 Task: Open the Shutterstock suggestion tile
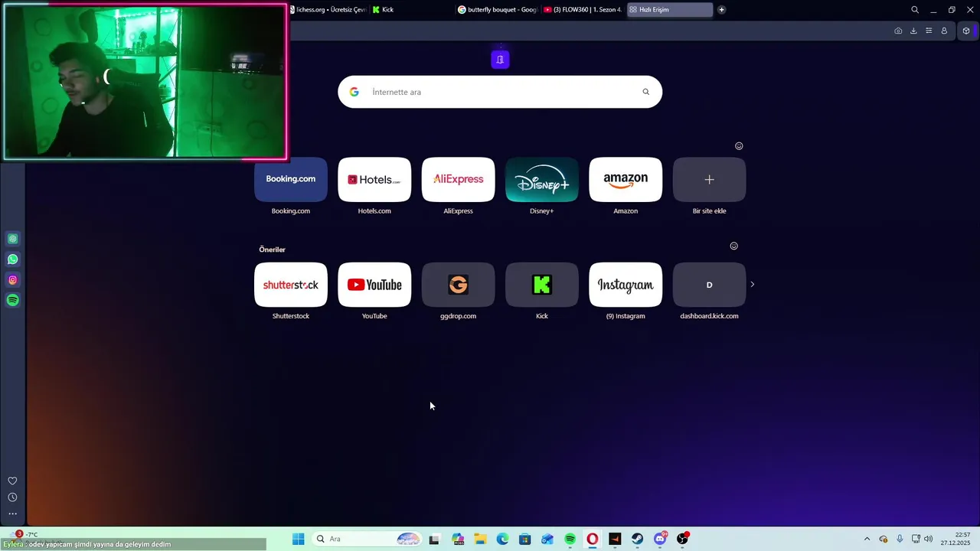[x=291, y=285]
